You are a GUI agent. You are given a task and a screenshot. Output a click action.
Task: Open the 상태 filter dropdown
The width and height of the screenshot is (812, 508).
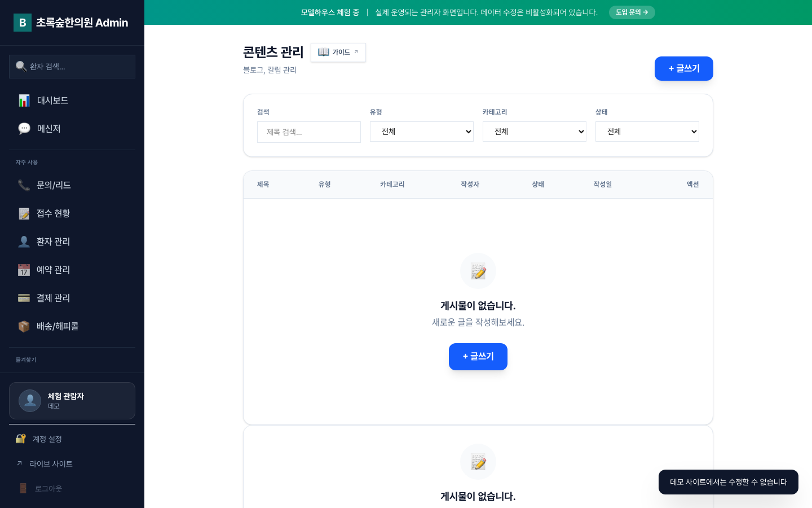647,132
